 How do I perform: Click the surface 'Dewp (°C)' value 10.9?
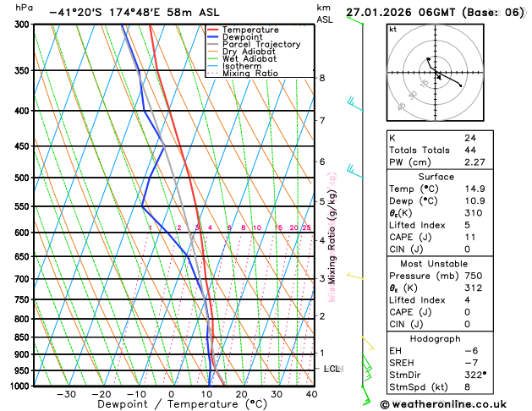pyautogui.click(x=474, y=201)
